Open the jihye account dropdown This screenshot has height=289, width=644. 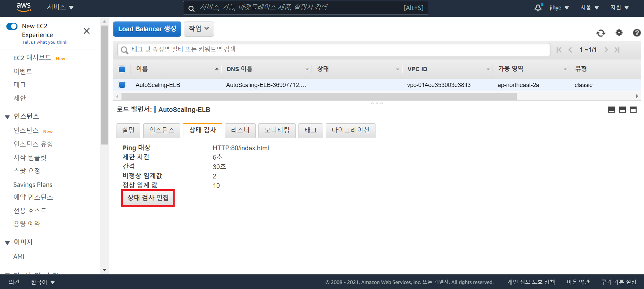pos(559,7)
